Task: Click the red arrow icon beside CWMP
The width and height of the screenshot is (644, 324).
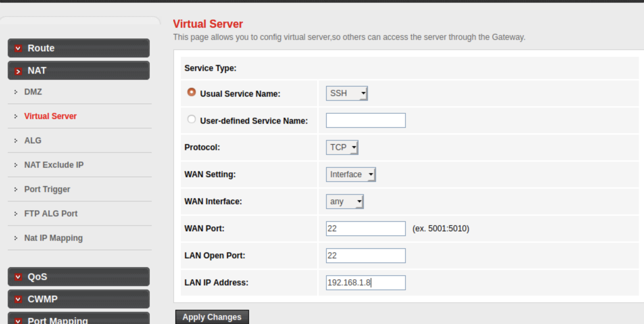Action: [x=18, y=299]
